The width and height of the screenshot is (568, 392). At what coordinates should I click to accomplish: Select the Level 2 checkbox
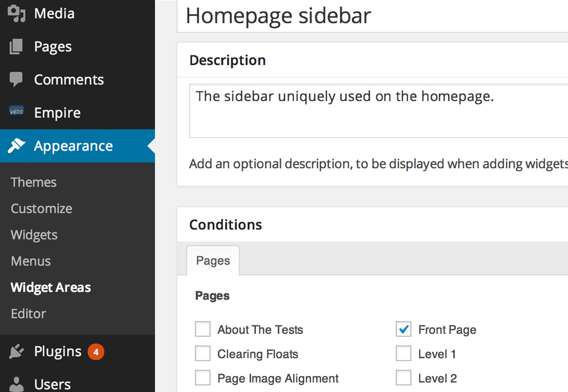(403, 378)
